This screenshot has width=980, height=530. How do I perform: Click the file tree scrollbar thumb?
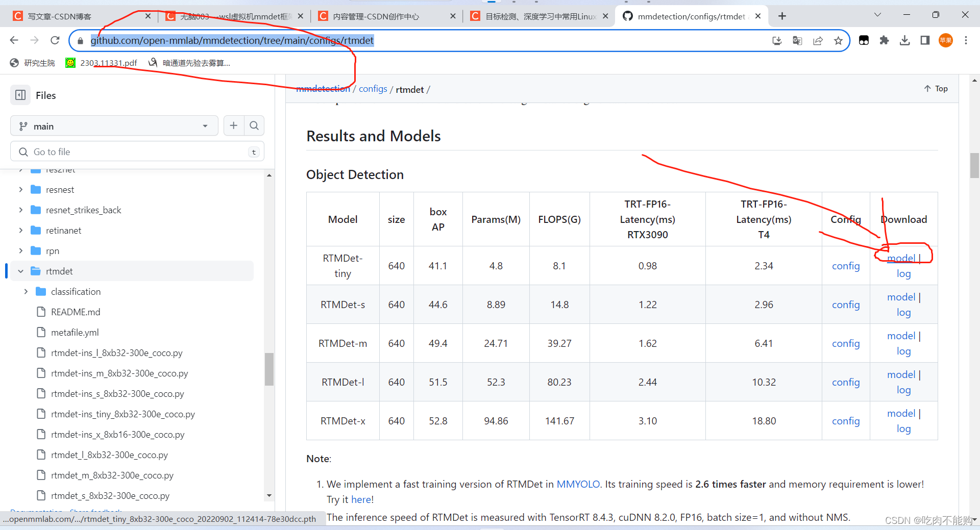(x=269, y=369)
